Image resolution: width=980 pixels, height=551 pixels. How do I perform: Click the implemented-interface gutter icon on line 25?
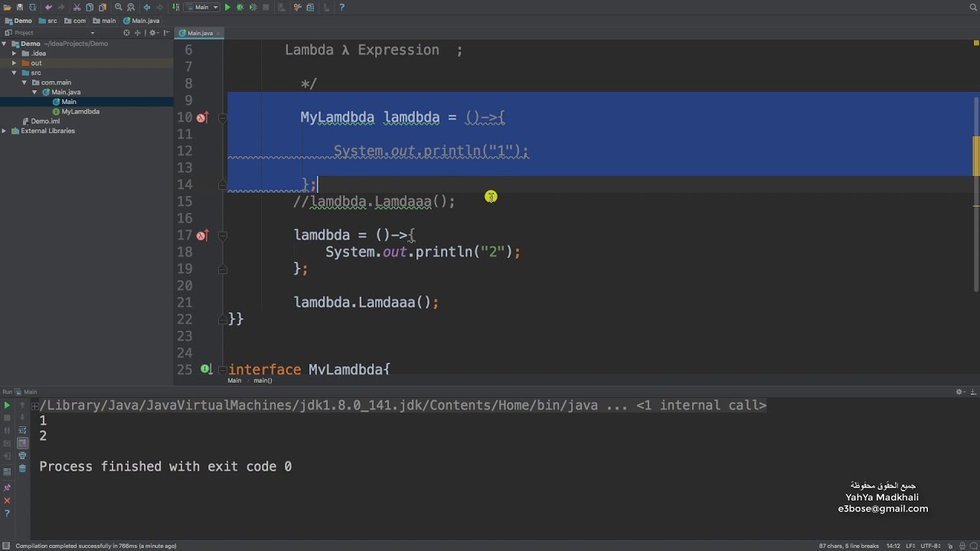coord(205,369)
